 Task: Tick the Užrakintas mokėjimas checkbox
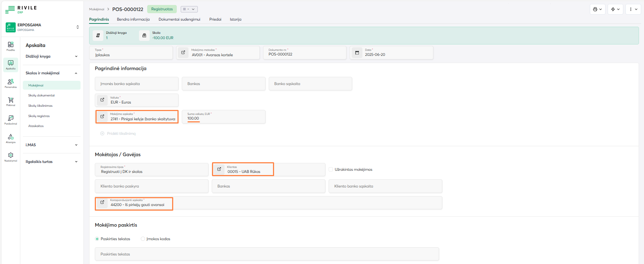[x=331, y=169]
